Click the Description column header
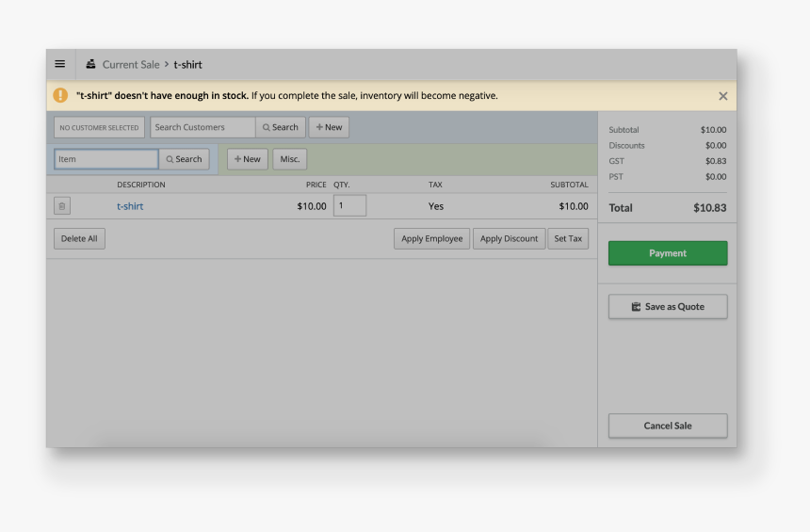810x532 pixels. pyautogui.click(x=141, y=185)
